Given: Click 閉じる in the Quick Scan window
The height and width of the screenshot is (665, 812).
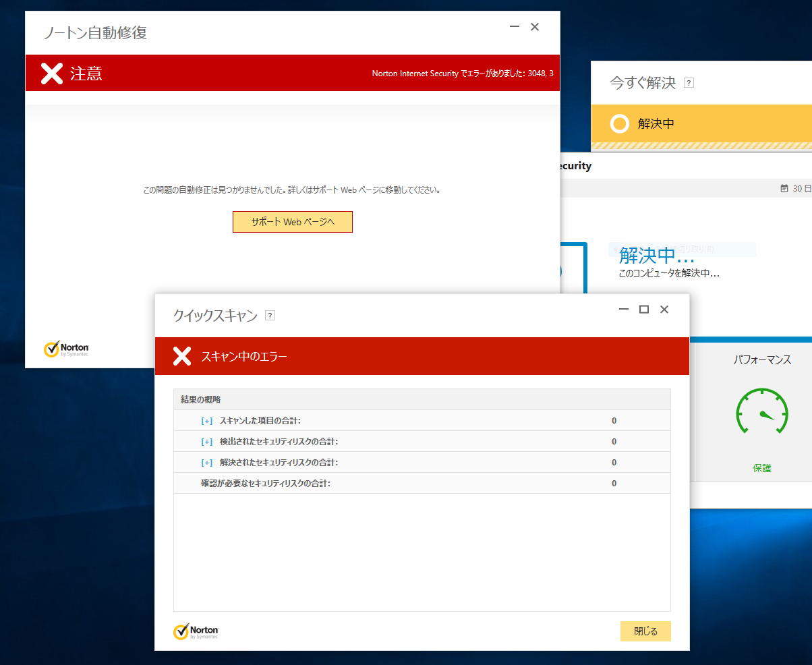Looking at the screenshot, I should click(645, 631).
